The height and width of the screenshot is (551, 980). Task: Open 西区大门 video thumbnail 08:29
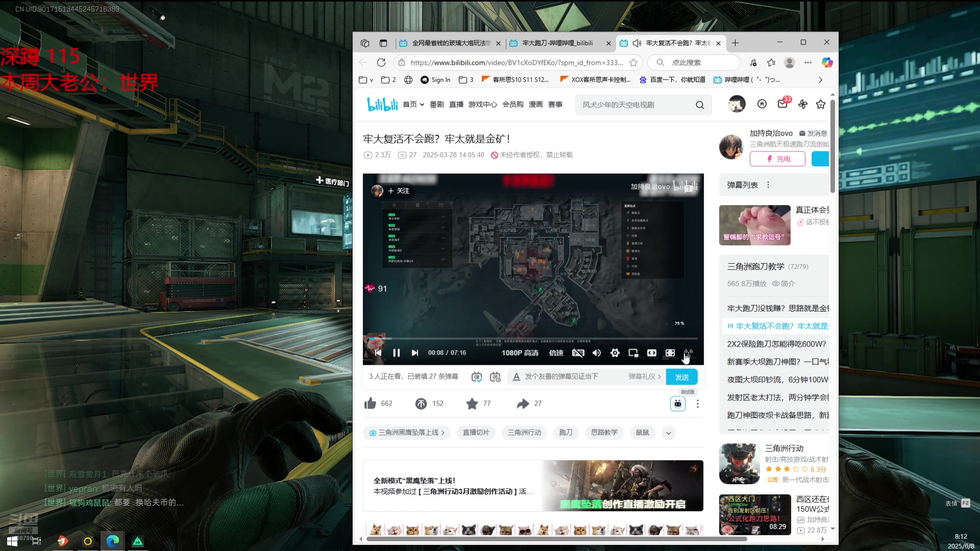point(755,514)
